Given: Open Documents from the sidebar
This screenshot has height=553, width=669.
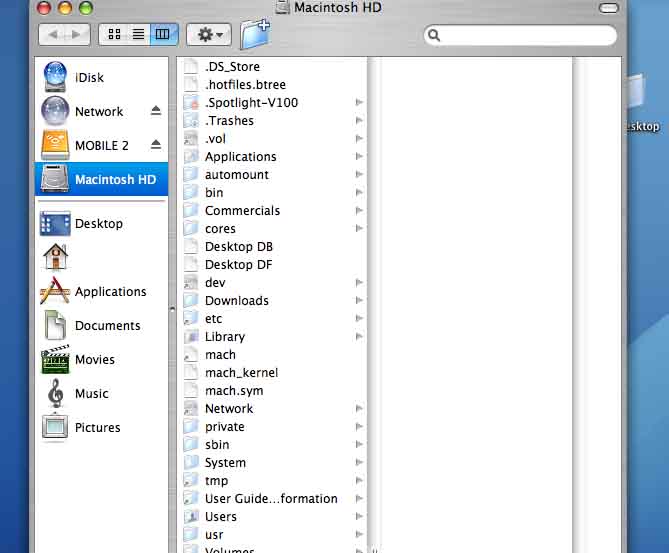Looking at the screenshot, I should coord(102,326).
